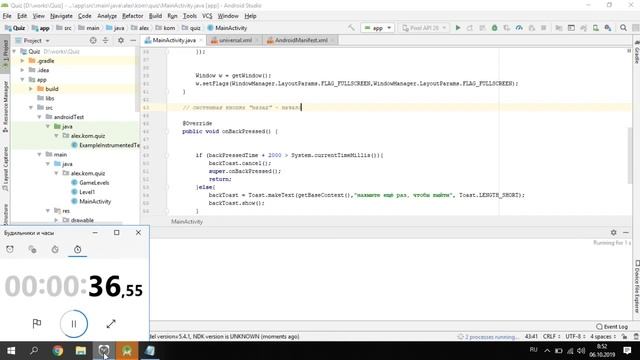The image size is (640, 360).
Task: Open the Gradle side panel
Action: pyautogui.click(x=636, y=53)
